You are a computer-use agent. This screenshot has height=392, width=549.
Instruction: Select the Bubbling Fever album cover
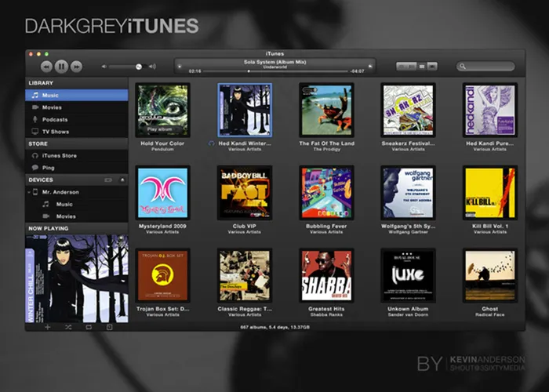click(327, 193)
